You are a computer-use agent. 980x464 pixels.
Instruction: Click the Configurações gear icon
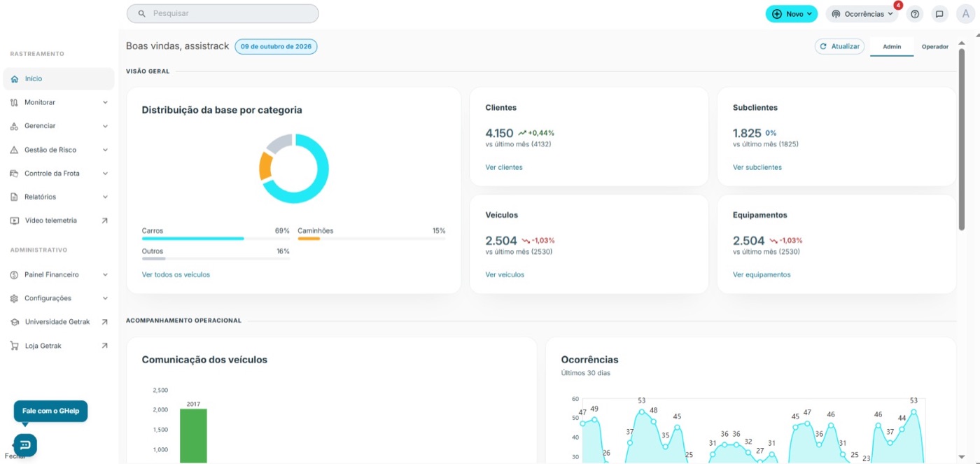15,298
